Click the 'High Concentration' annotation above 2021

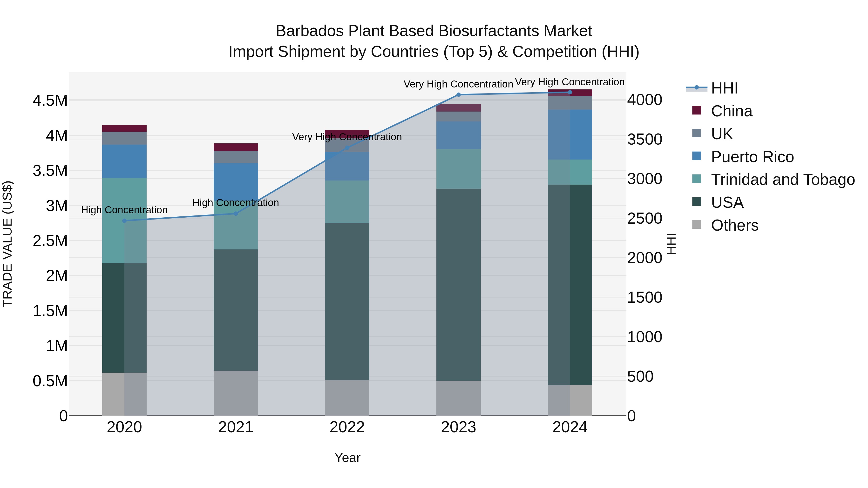click(236, 203)
